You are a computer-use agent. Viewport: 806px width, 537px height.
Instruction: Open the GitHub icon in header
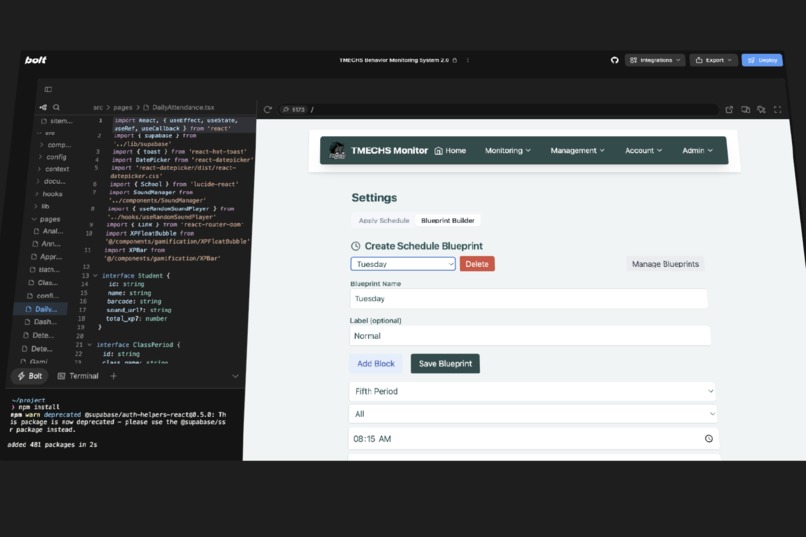614,60
